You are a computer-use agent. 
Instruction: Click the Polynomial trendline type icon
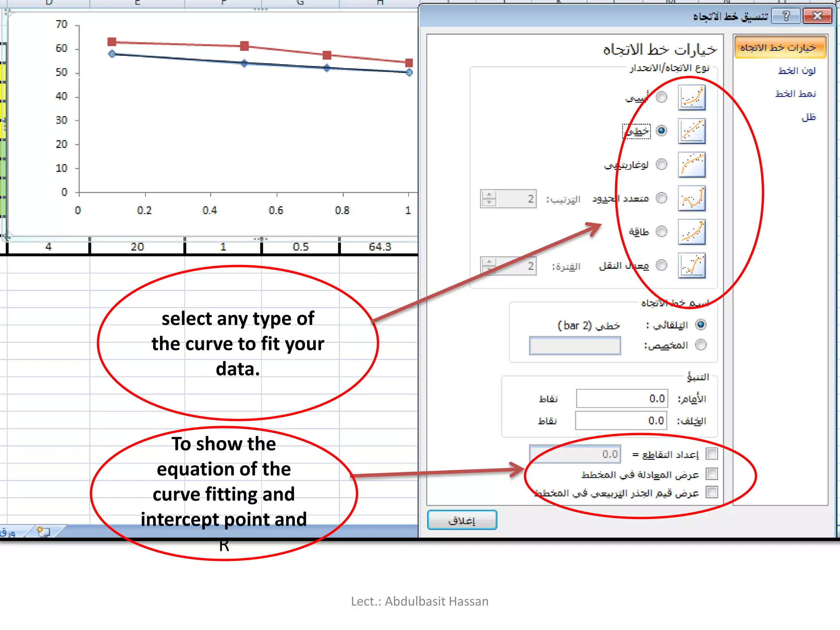coord(692,199)
